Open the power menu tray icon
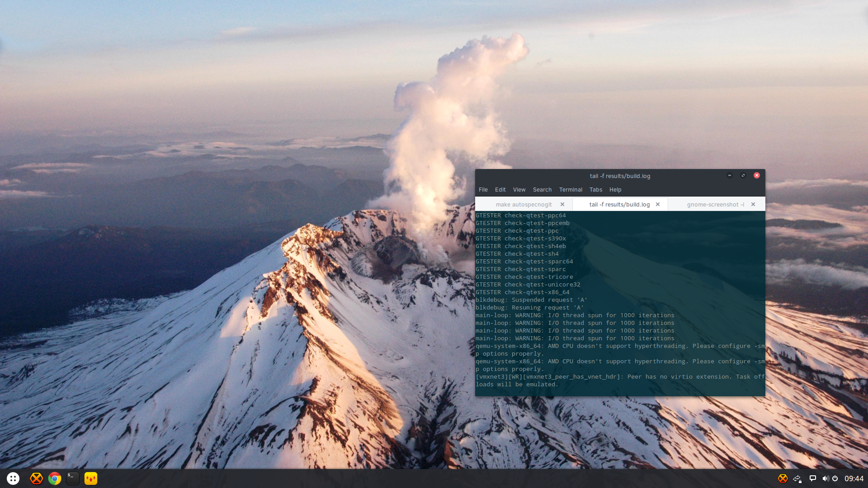The height and width of the screenshot is (488, 868). [x=835, y=479]
